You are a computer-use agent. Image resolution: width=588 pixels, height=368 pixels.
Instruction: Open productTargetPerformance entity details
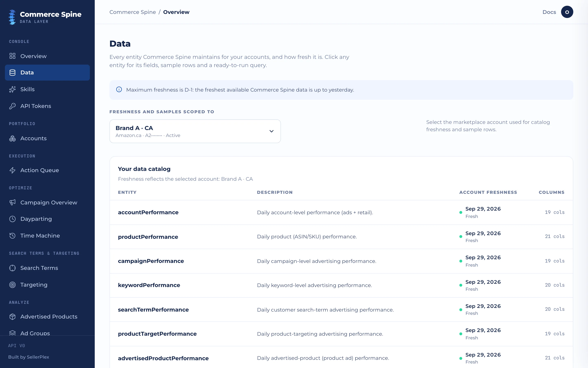pyautogui.click(x=341, y=334)
